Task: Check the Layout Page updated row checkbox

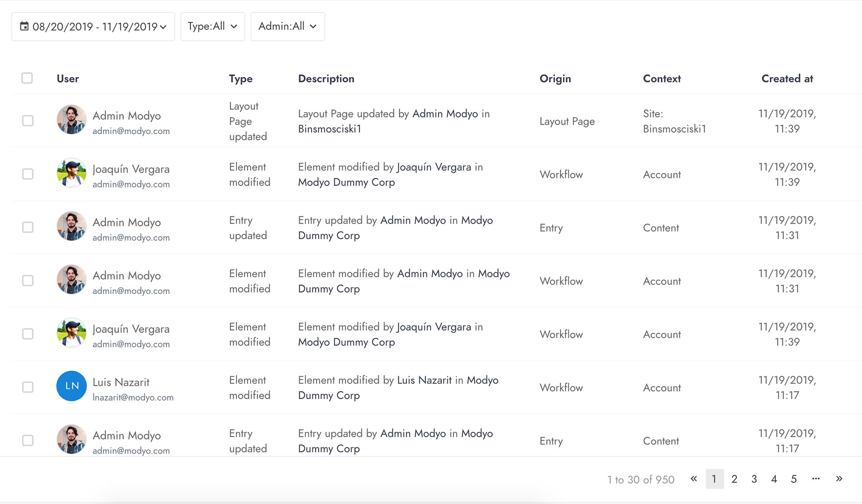Action: 28,121
